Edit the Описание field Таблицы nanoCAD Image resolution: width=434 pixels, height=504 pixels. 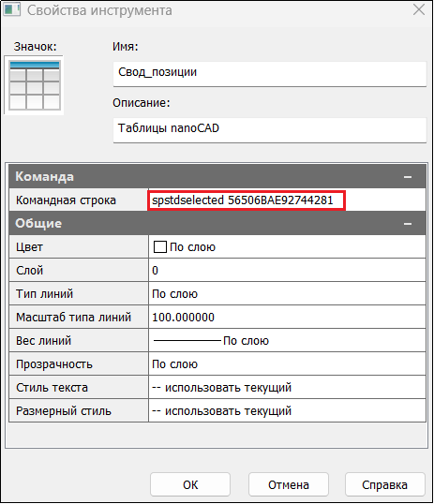(x=270, y=130)
